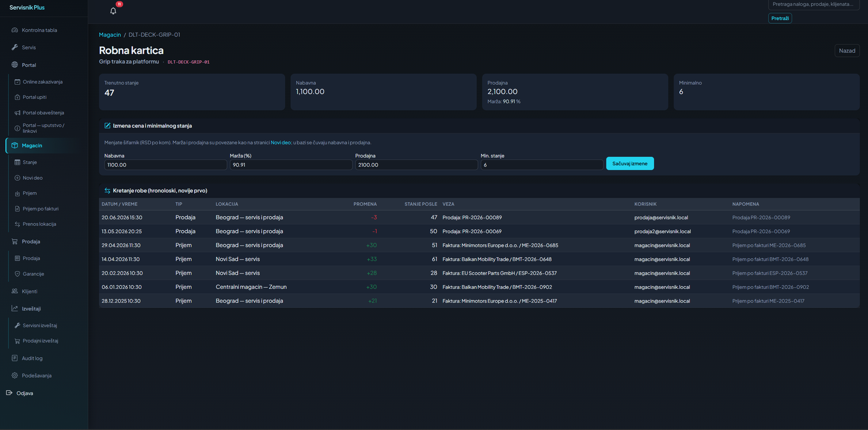Viewport: 868px width, 430px height.
Task: Click the ME-2026-0685 faktura cell
Action: [x=500, y=245]
